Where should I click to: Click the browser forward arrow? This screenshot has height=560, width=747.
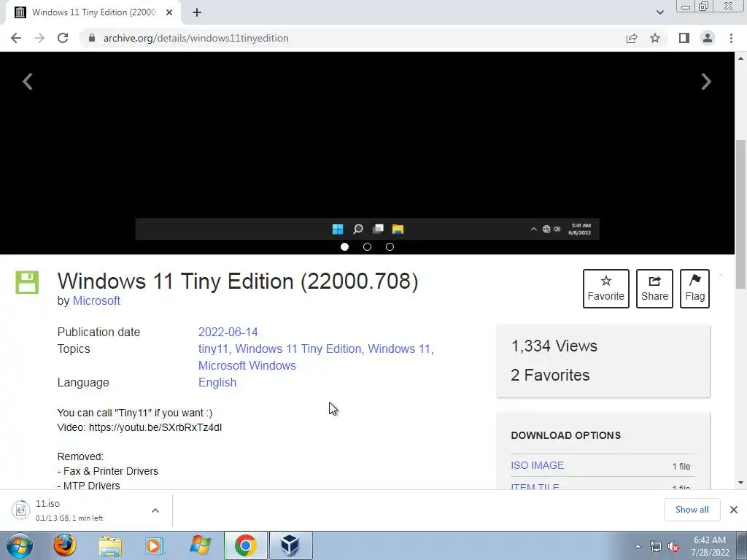39,38
